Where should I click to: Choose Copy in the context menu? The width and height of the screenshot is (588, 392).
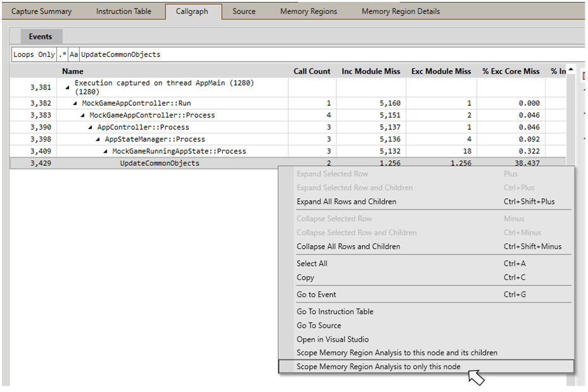click(426, 277)
